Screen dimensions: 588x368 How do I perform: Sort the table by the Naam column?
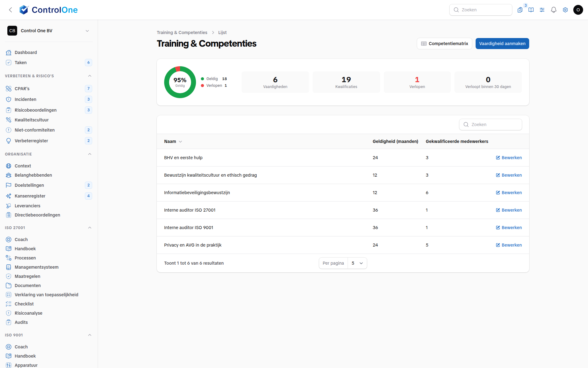(173, 141)
